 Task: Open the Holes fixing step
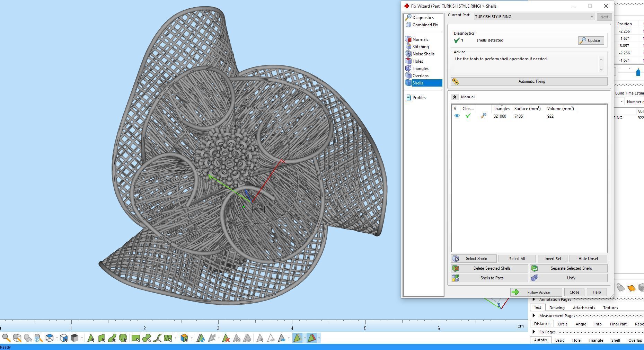click(417, 61)
